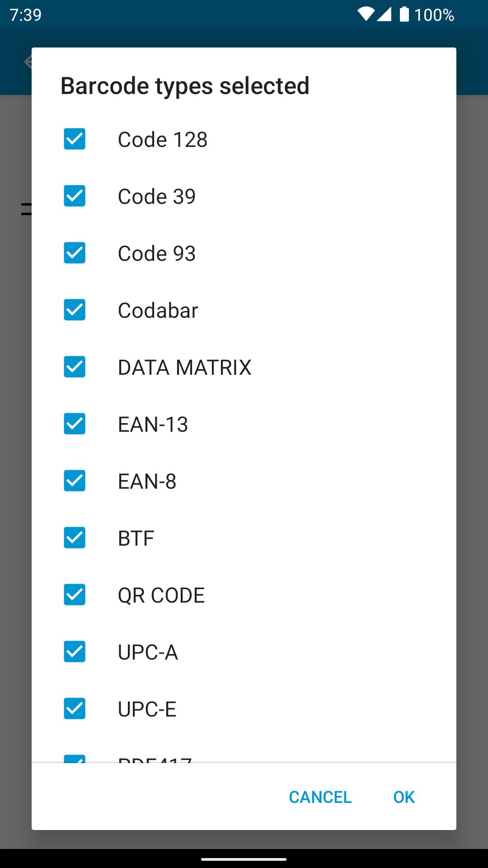Viewport: 488px width, 868px height.
Task: Uncheck the DATA MATRIX checkbox
Action: click(x=75, y=367)
